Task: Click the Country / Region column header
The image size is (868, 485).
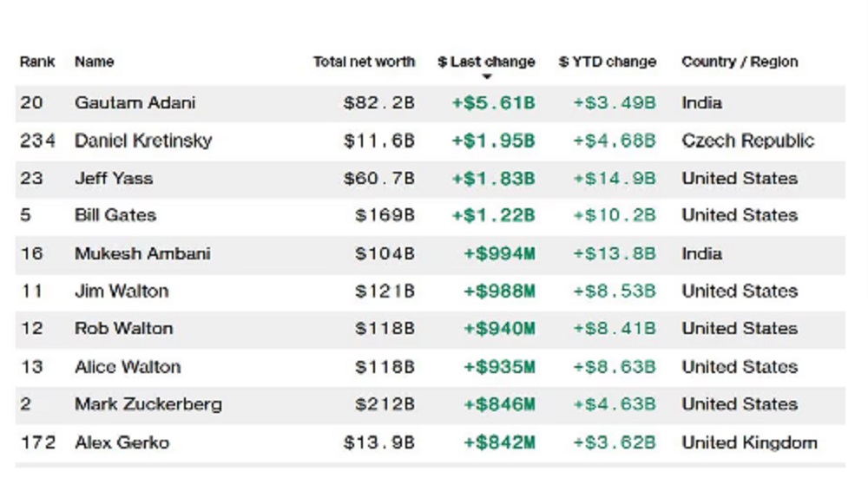Action: tap(740, 62)
